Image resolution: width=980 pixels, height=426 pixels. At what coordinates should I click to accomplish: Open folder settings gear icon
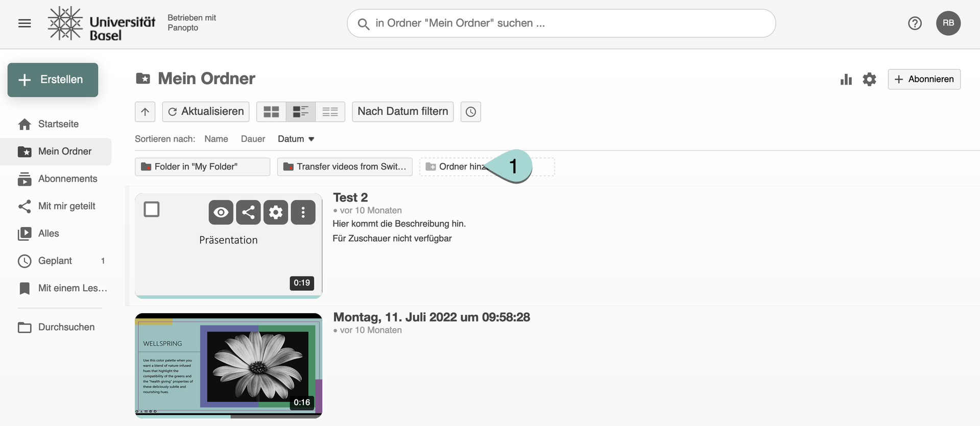coord(869,80)
